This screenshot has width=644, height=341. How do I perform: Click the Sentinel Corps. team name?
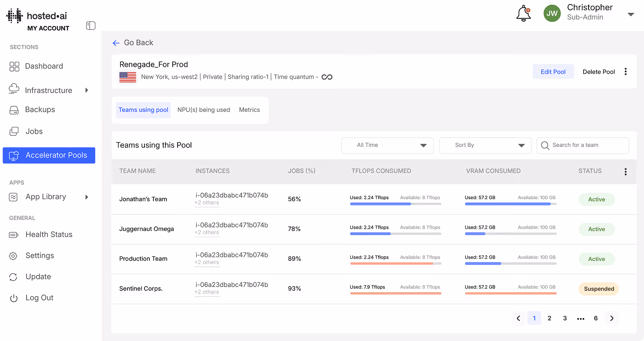coord(141,289)
